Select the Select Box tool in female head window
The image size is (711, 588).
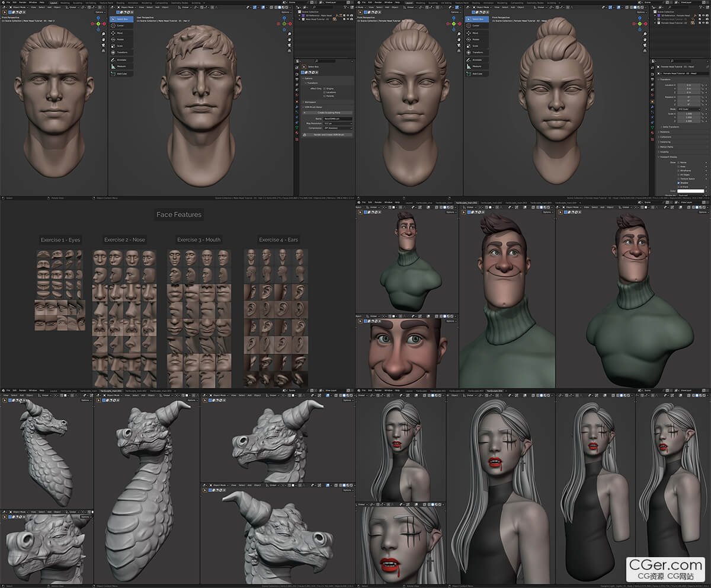click(x=476, y=20)
